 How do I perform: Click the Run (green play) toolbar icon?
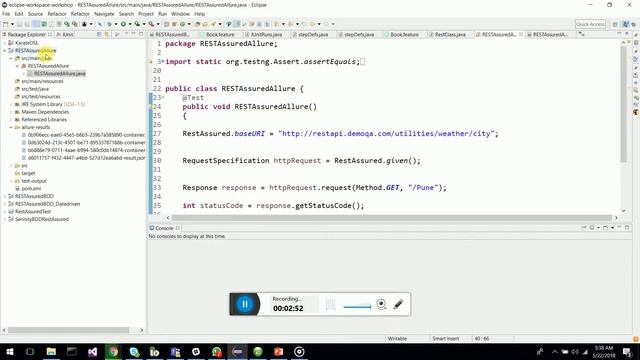click(123, 24)
